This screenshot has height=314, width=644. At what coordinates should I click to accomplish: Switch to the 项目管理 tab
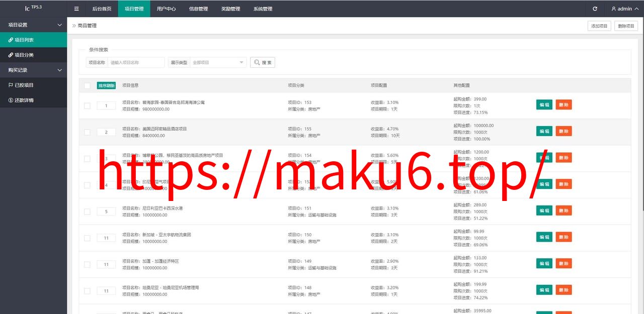(x=134, y=9)
